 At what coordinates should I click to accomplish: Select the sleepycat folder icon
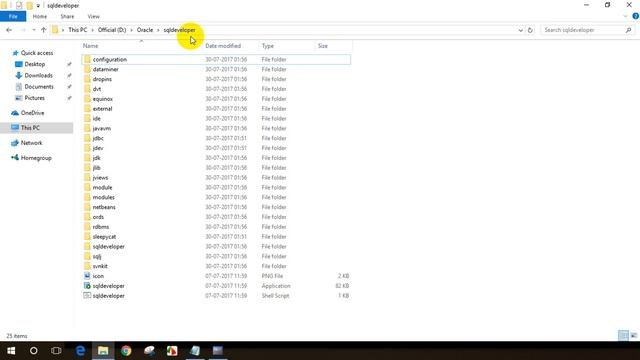coord(87,236)
